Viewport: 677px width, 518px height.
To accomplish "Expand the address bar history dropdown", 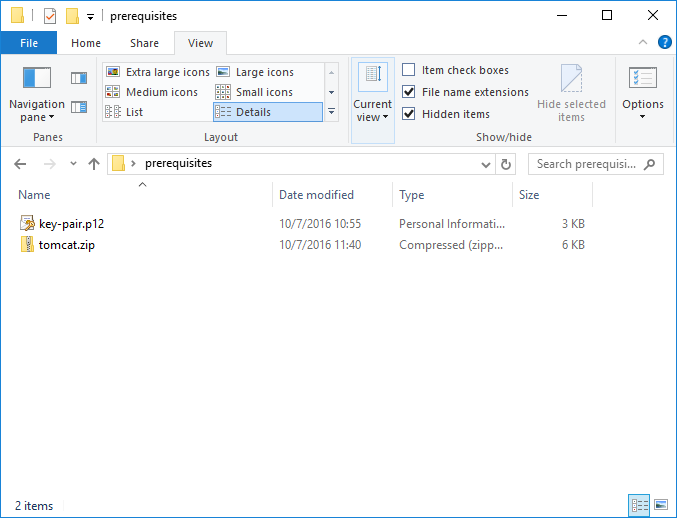I will pos(486,164).
